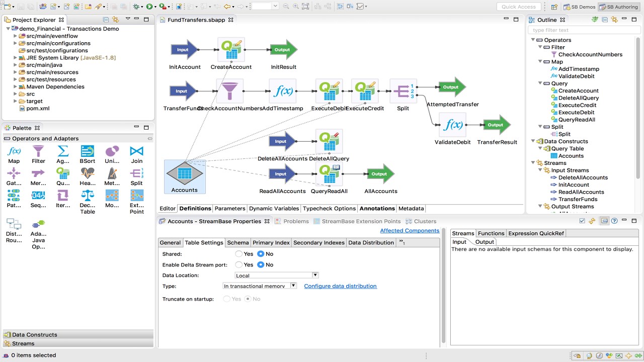Screen dimensions: 644x362
Task: Select the Pattern operator in Palette
Action: pos(14,199)
